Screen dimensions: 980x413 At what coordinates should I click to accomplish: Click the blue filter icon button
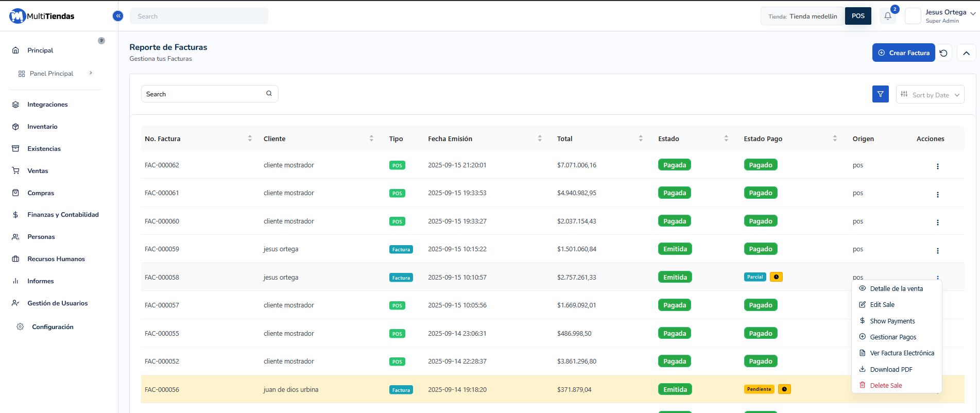click(881, 94)
